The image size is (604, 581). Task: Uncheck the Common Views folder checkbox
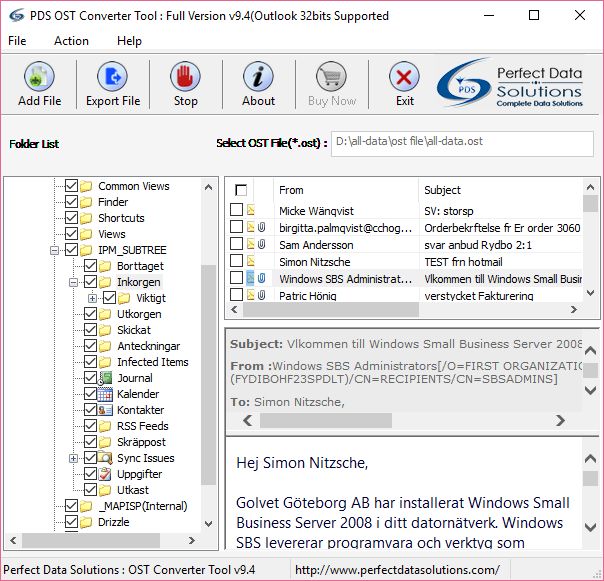[71, 186]
